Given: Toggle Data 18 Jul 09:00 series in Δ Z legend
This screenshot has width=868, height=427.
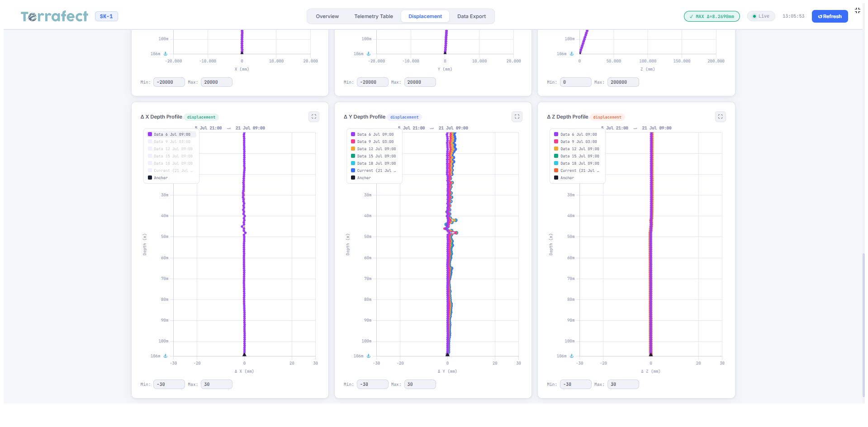Looking at the screenshot, I should (577, 163).
